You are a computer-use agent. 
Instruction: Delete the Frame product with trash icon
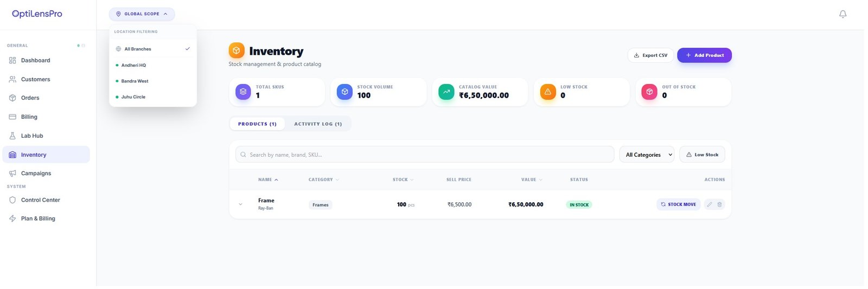point(720,204)
